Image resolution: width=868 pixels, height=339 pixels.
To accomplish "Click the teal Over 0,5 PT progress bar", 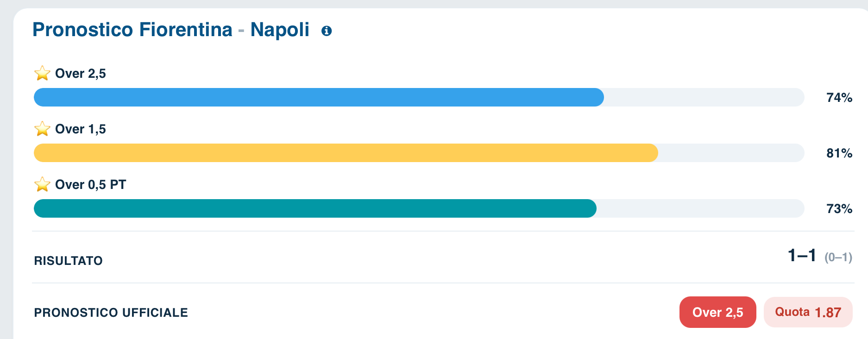I will click(x=419, y=208).
